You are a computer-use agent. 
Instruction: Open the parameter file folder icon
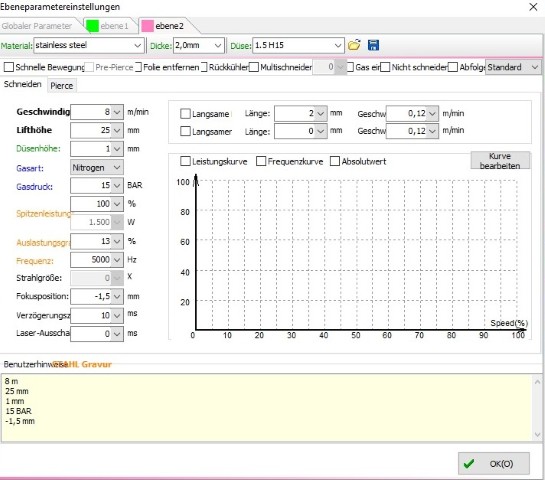354,45
